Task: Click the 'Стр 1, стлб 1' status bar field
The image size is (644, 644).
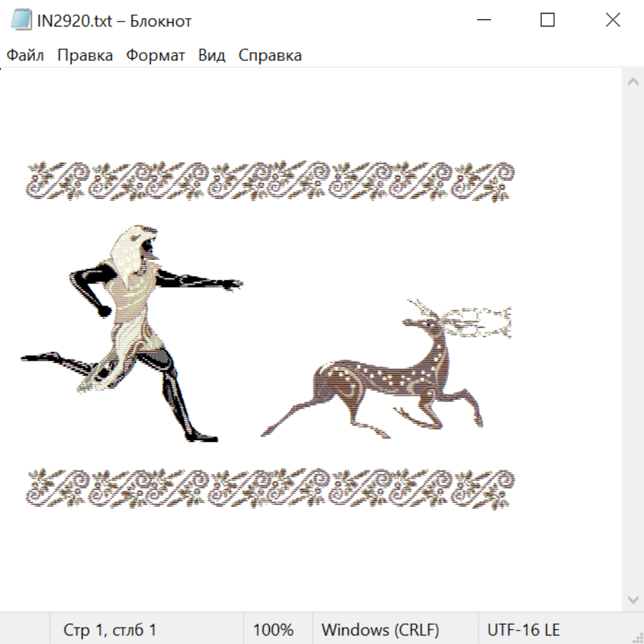Action: pos(109,630)
